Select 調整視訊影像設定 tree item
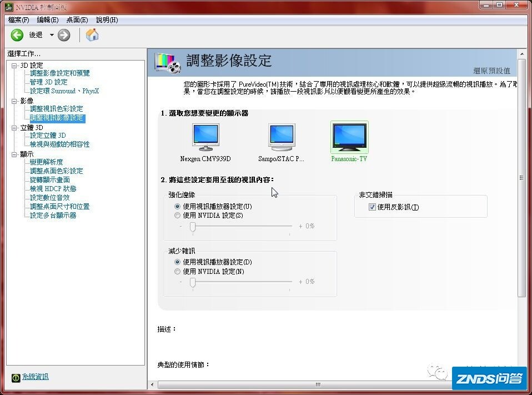This screenshot has width=532, height=395. pyautogui.click(x=57, y=118)
